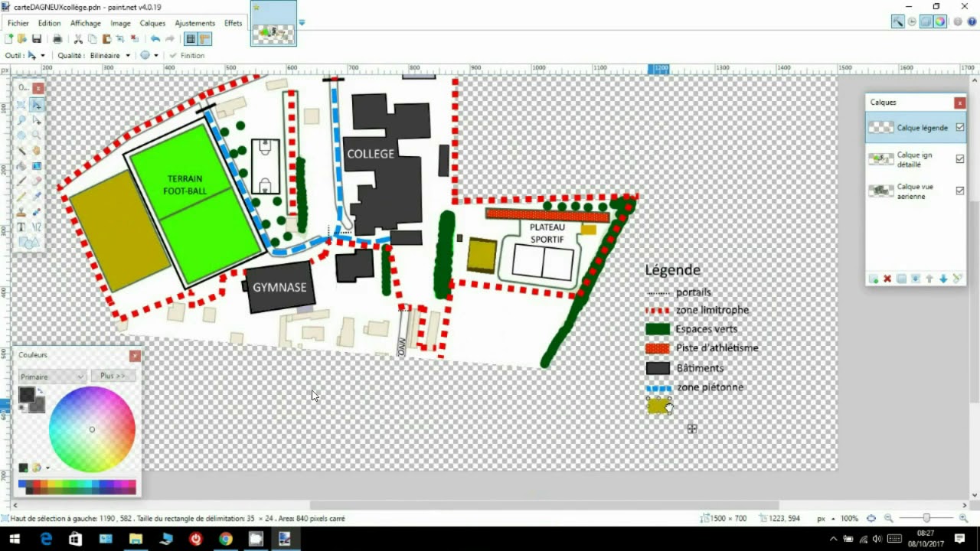The image size is (980, 551).
Task: Select the Lasso Select tool
Action: click(21, 119)
